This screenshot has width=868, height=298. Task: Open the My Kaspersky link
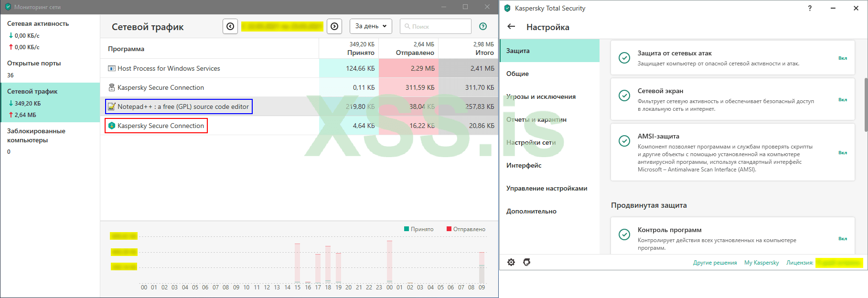coord(761,263)
